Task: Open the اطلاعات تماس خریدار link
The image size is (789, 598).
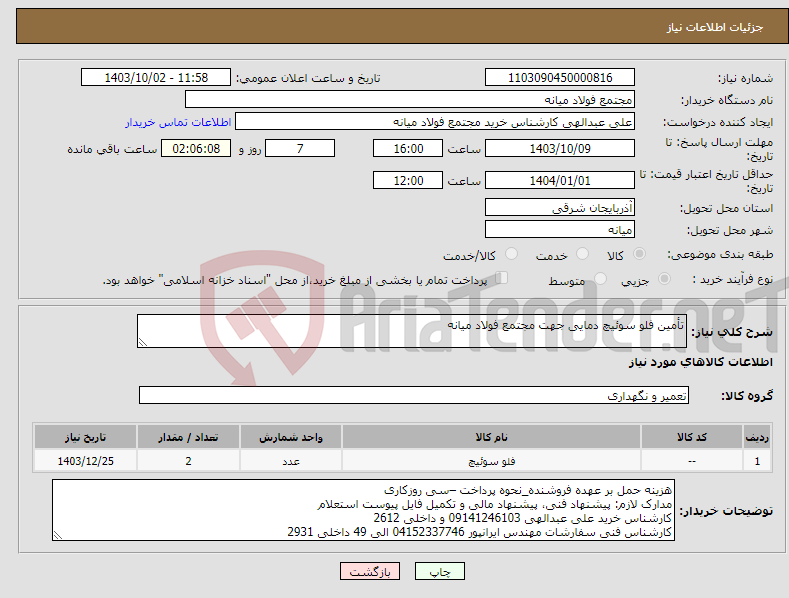Action: (178, 122)
